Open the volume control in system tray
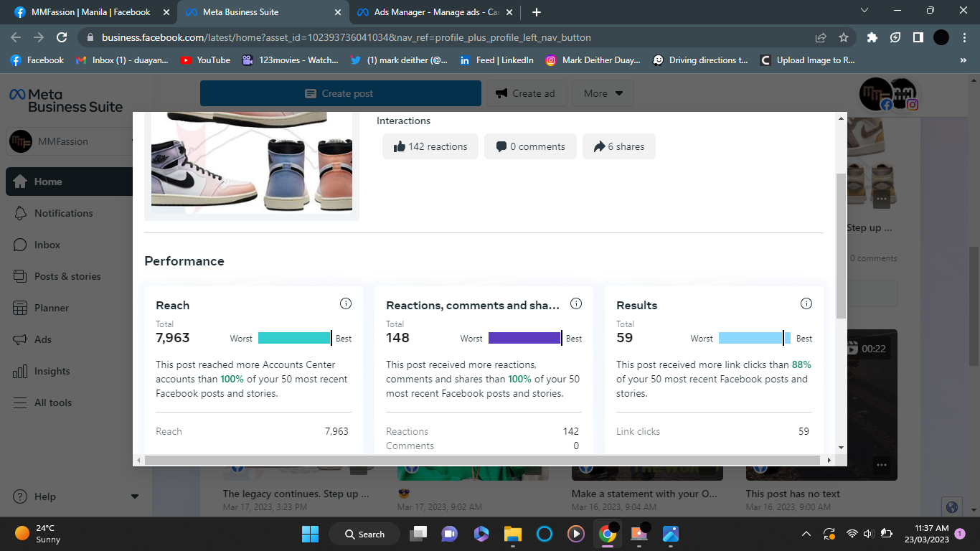This screenshot has width=980, height=551. tap(868, 534)
